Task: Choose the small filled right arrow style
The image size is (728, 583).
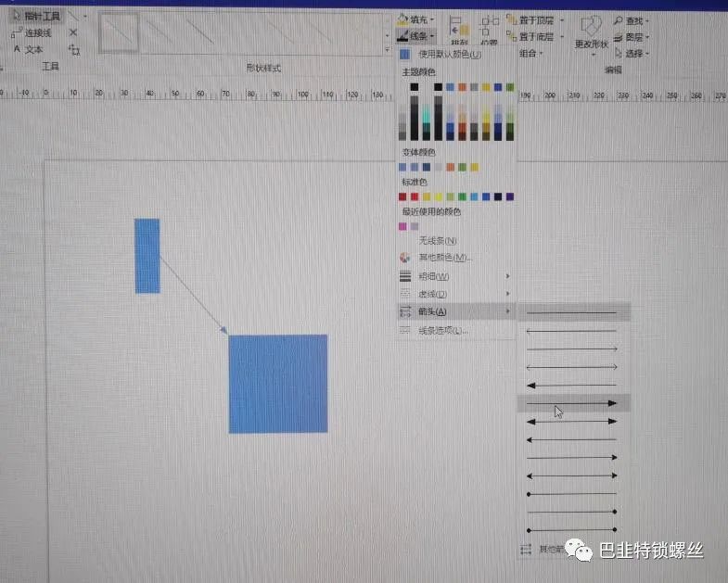Action: [574, 457]
